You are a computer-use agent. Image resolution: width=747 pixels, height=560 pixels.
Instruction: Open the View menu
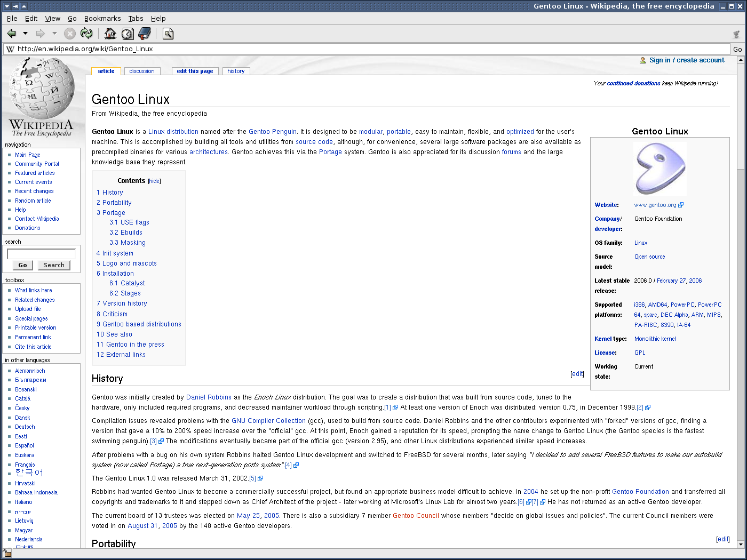(52, 18)
